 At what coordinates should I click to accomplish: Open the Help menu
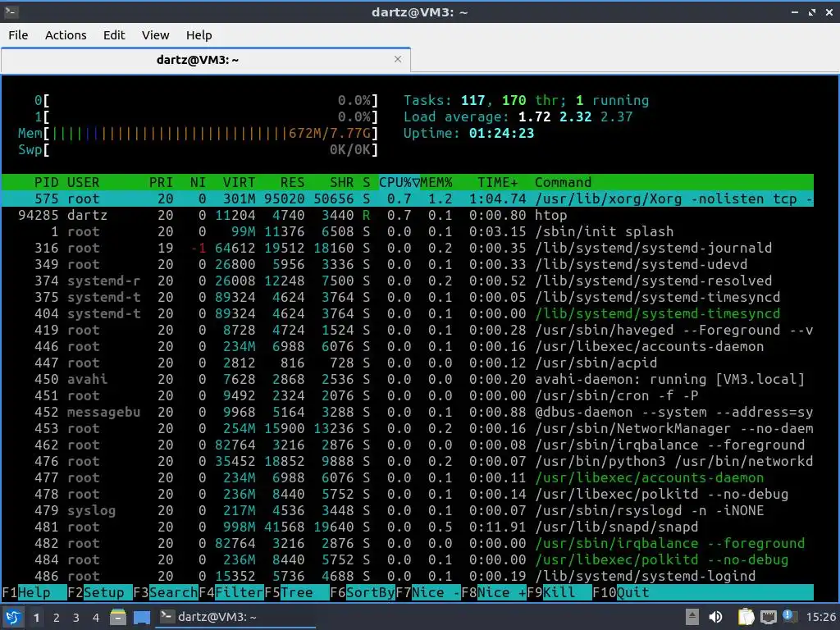click(x=199, y=35)
